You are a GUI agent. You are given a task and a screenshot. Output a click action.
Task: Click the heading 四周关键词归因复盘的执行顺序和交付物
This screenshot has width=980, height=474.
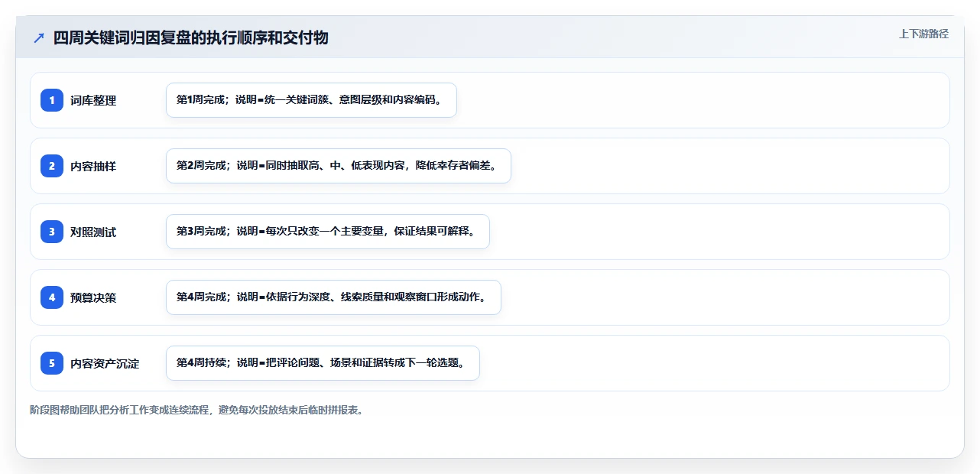click(191, 37)
